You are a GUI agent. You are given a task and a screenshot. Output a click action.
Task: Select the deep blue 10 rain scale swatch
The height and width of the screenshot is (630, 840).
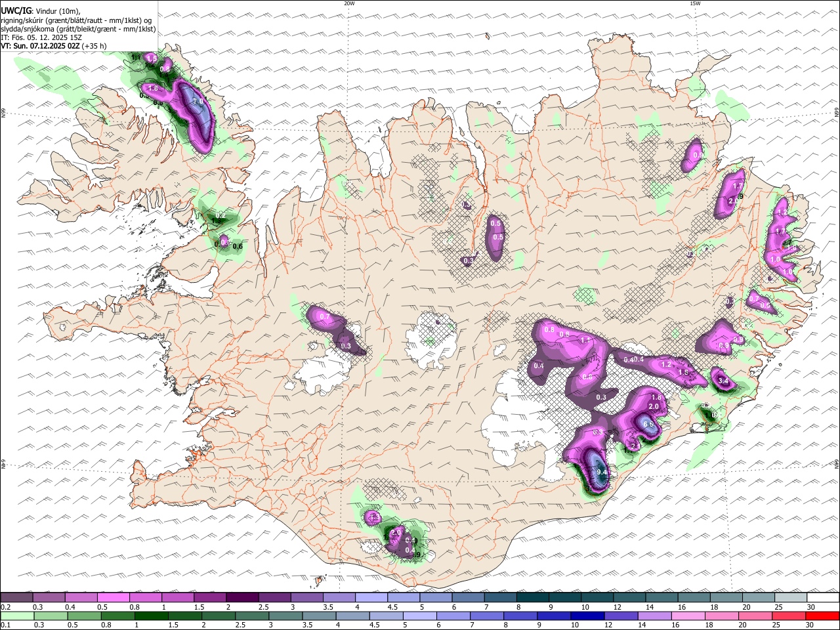click(588, 616)
